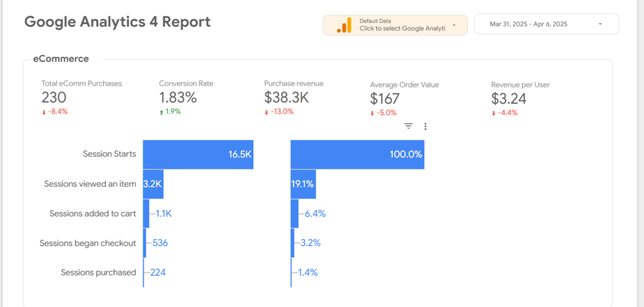The width and height of the screenshot is (644, 307).
Task: Click the red down arrow under Total eComm Purchases
Action: click(x=44, y=112)
